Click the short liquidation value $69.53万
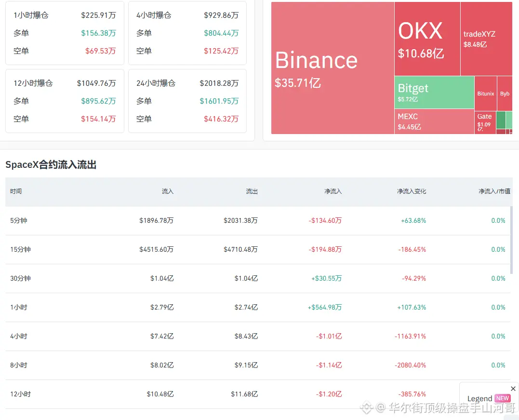 click(x=100, y=51)
